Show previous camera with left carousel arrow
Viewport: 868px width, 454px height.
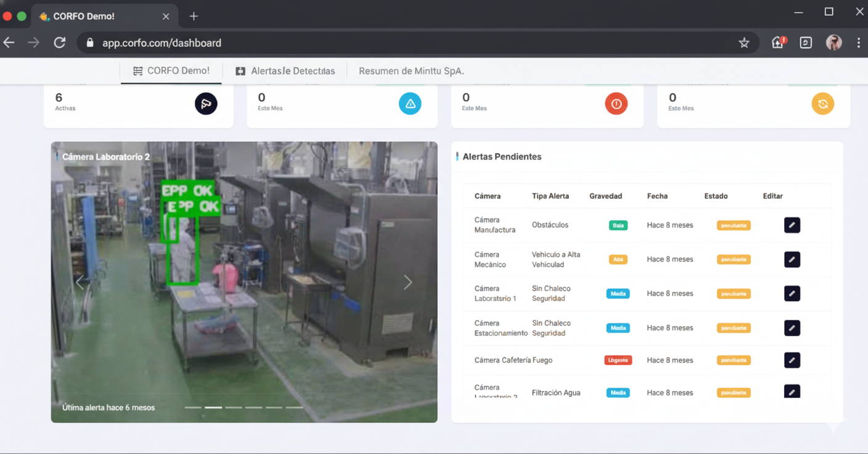(80, 283)
